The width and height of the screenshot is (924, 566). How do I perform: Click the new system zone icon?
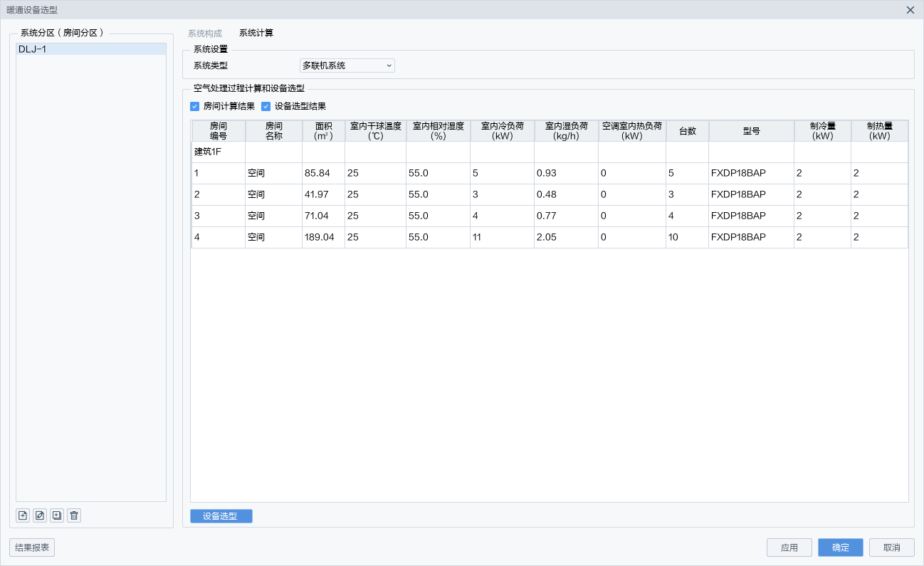23,515
